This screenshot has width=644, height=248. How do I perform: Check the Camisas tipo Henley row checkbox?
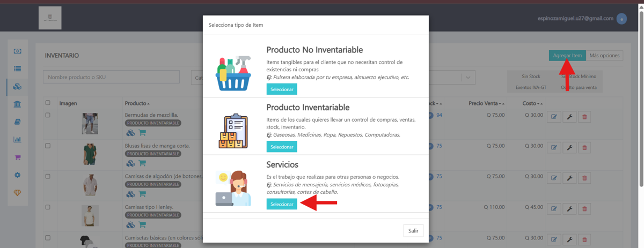coord(48,207)
